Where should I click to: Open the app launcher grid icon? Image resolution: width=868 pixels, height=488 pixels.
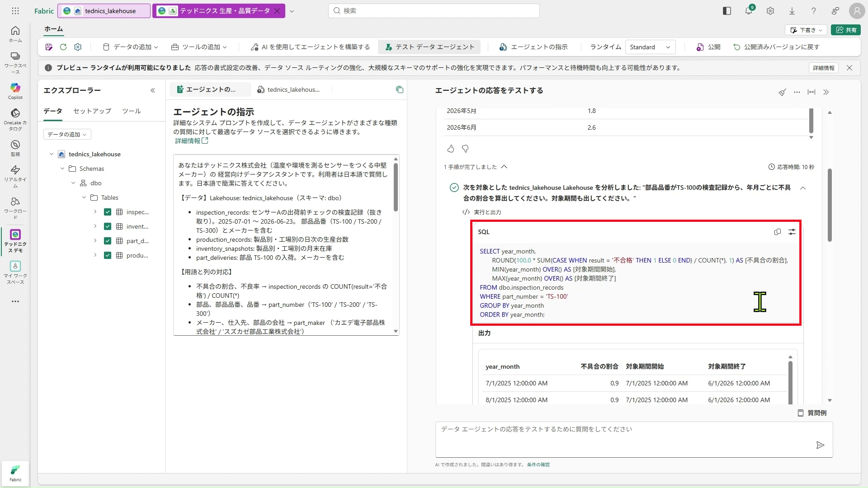tap(15, 11)
